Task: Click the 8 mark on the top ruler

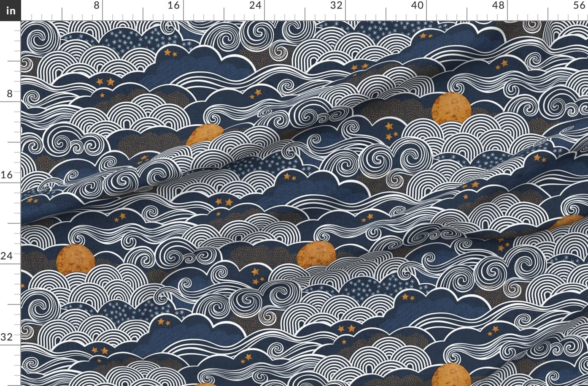Action: coord(97,5)
